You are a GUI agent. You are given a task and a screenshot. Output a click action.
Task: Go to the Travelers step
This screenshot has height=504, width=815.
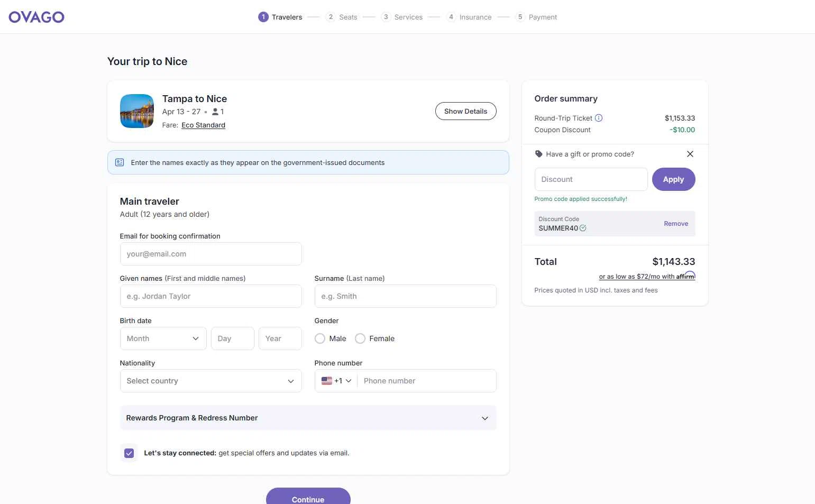coord(280,17)
